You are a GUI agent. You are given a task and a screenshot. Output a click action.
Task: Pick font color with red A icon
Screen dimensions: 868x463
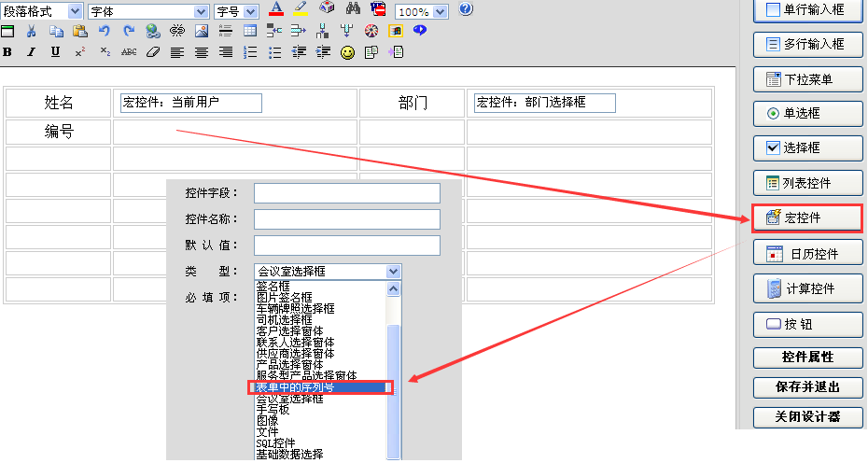click(x=276, y=8)
